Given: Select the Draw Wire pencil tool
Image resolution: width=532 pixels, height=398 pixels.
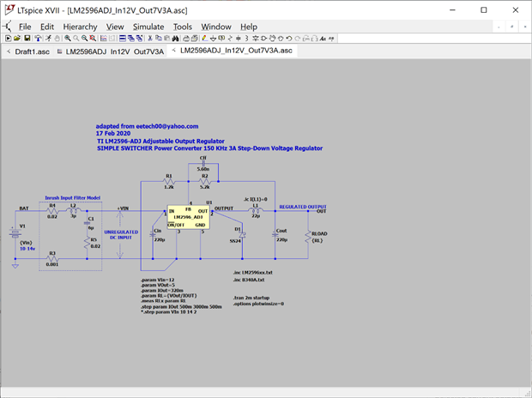Looking at the screenshot, I should pyautogui.click(x=204, y=39).
